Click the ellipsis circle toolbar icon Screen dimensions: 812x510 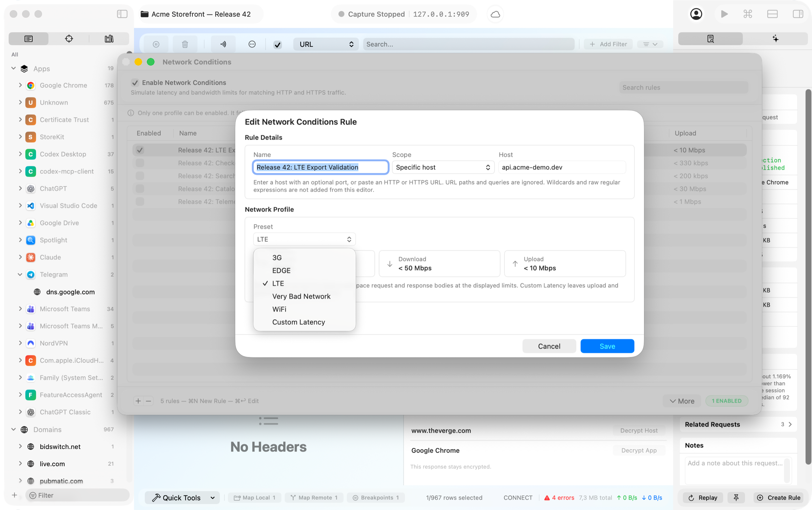click(x=252, y=44)
